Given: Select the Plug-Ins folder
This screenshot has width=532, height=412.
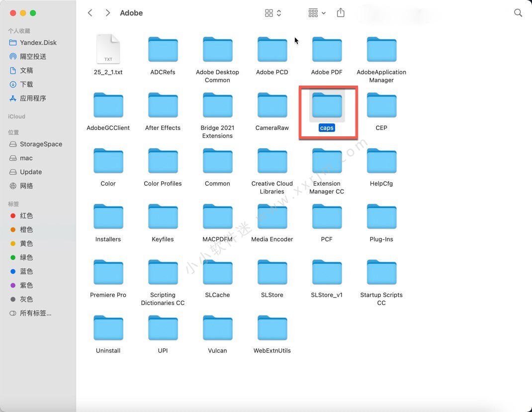Looking at the screenshot, I should click(381, 216).
